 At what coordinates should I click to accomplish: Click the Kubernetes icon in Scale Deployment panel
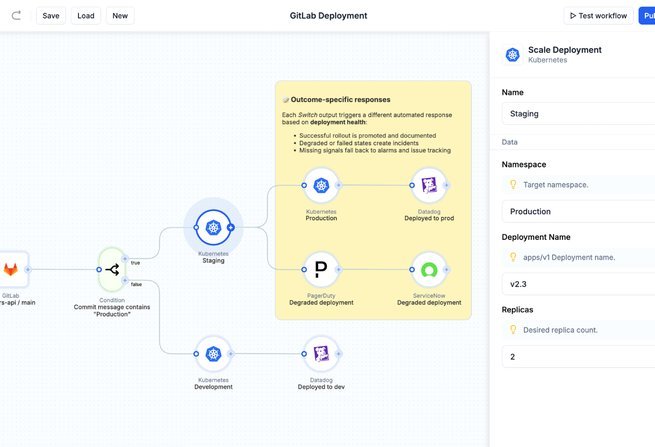[x=513, y=55]
